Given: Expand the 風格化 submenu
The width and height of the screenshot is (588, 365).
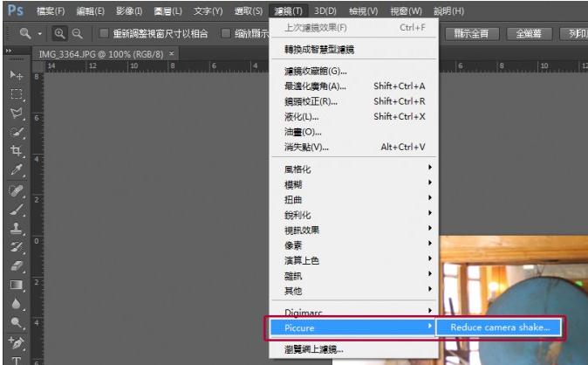Looking at the screenshot, I should click(354, 169).
